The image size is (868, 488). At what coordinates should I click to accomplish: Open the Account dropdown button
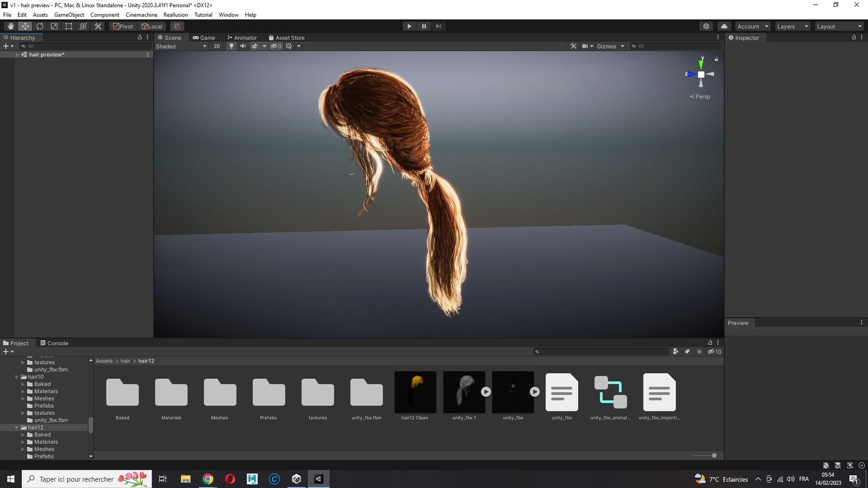point(753,26)
